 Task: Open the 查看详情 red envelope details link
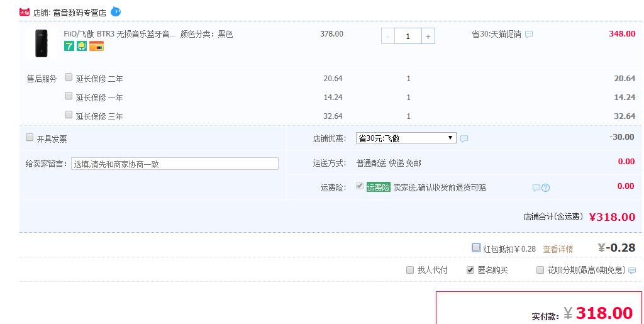[558, 249]
